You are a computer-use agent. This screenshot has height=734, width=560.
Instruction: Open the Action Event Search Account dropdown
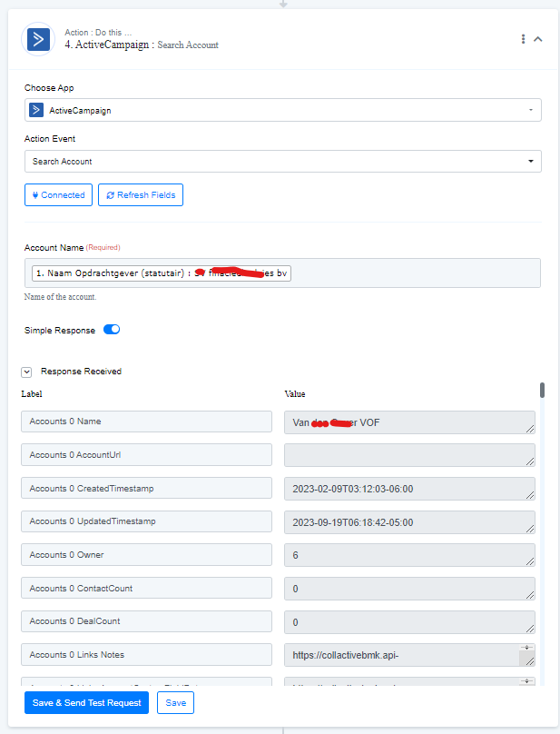click(282, 161)
